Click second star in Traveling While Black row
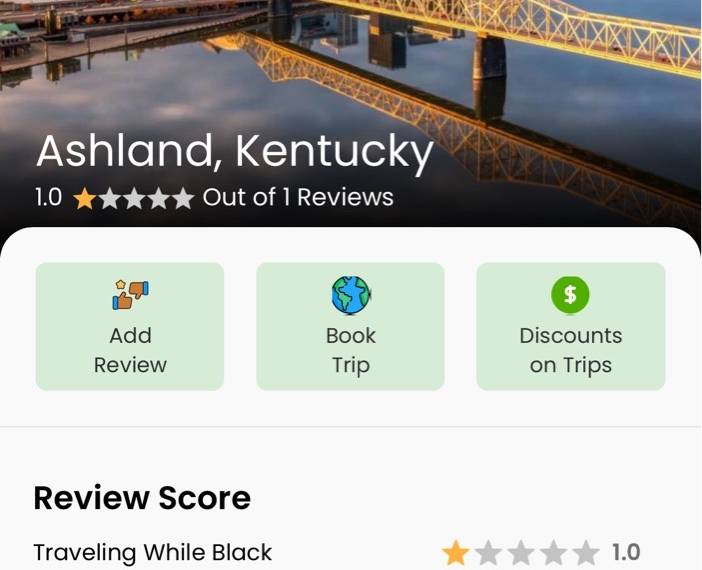Screen dimensions: 702x570 [488, 553]
